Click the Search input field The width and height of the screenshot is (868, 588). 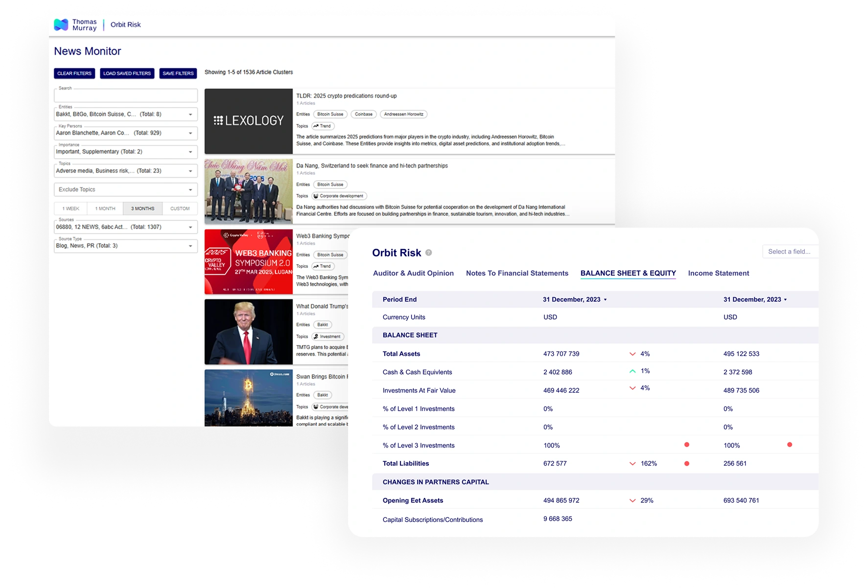click(126, 96)
